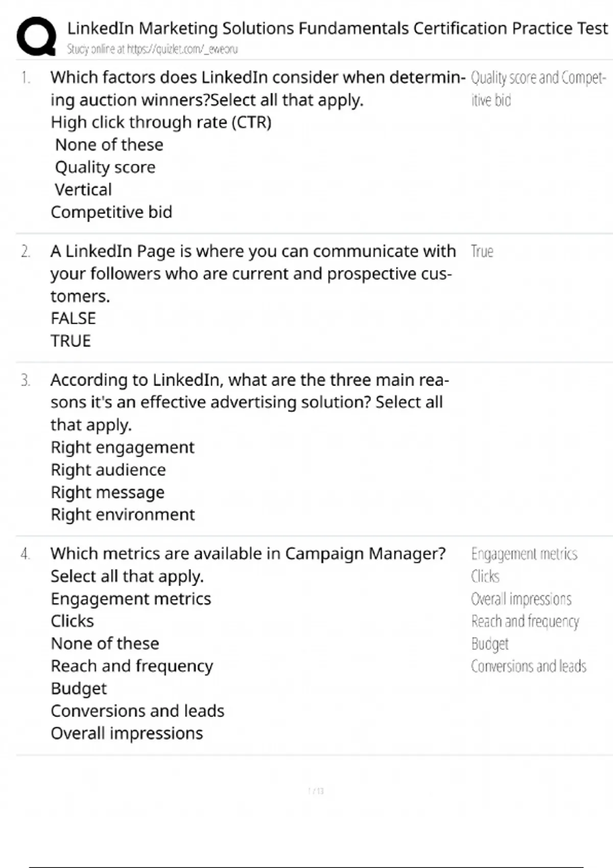Open the quizlet.com study link
Image resolution: width=613 pixels, height=868 pixels.
(x=182, y=50)
